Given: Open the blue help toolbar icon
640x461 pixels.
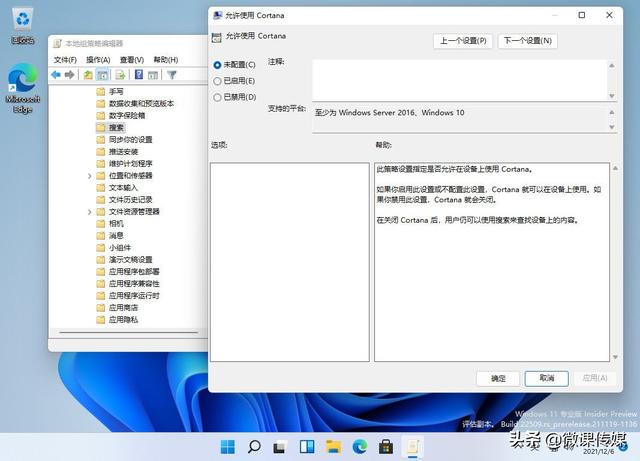Looking at the screenshot, I should pyautogui.click(x=139, y=75).
